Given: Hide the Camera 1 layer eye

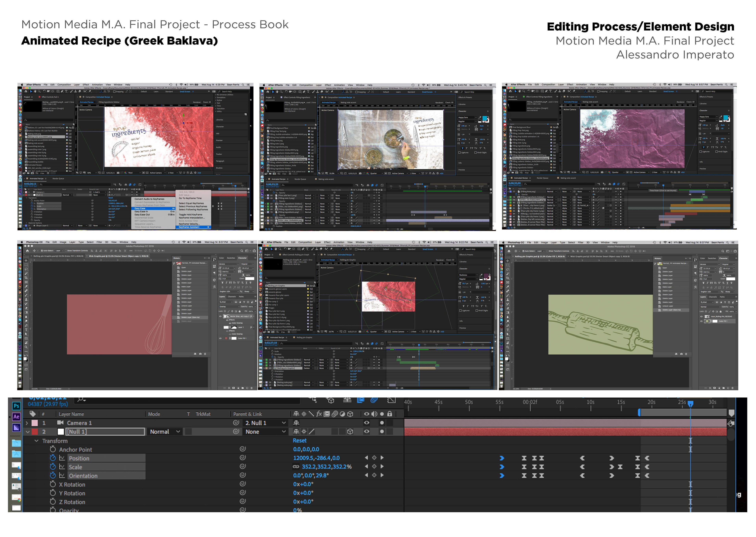Looking at the screenshot, I should click(x=366, y=423).
